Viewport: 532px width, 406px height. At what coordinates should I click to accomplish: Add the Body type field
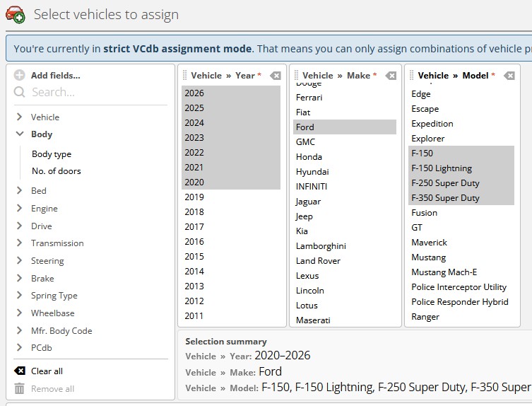pyautogui.click(x=52, y=154)
